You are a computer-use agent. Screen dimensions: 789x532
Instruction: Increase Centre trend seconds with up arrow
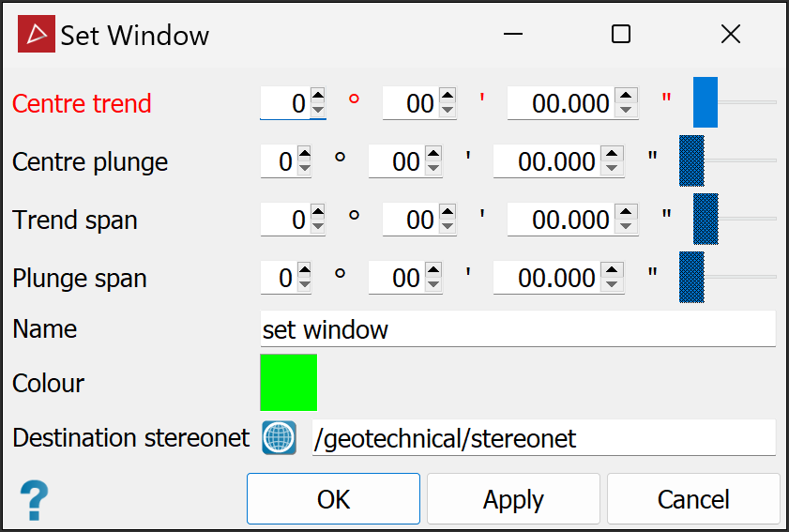tap(627, 96)
